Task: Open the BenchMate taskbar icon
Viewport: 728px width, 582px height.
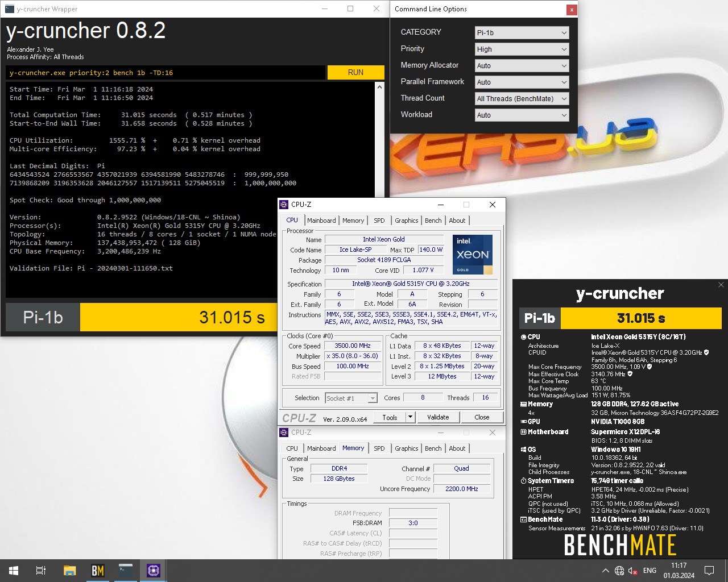Action: [x=98, y=571]
